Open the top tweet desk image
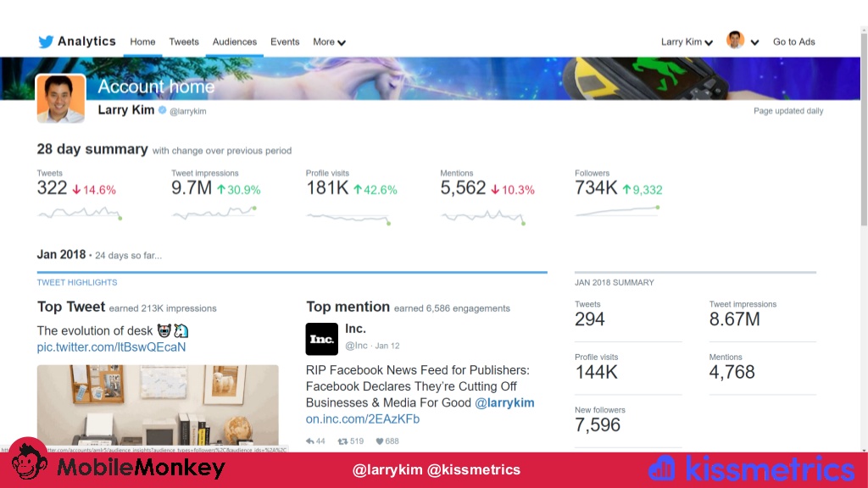Viewport: 868px width, 488px height. (x=158, y=405)
